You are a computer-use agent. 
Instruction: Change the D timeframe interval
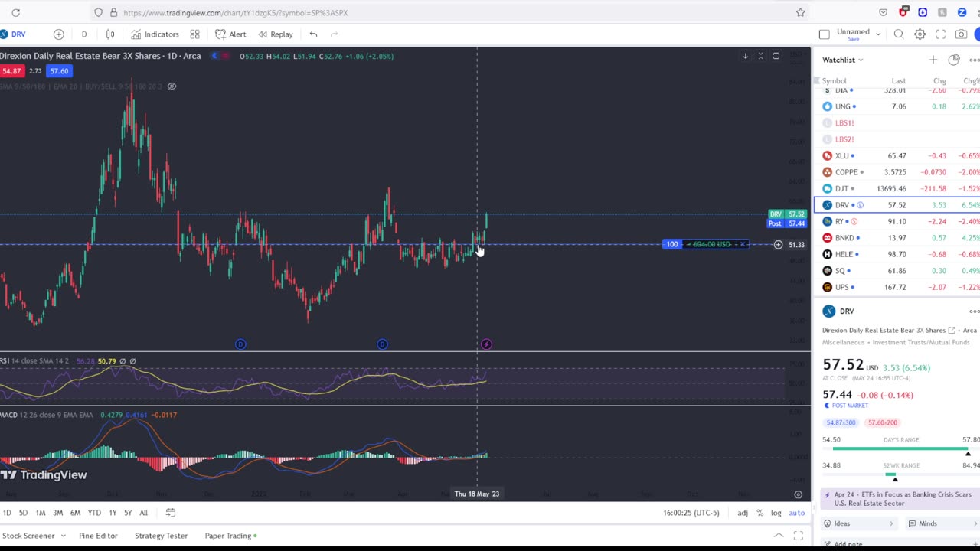click(84, 34)
